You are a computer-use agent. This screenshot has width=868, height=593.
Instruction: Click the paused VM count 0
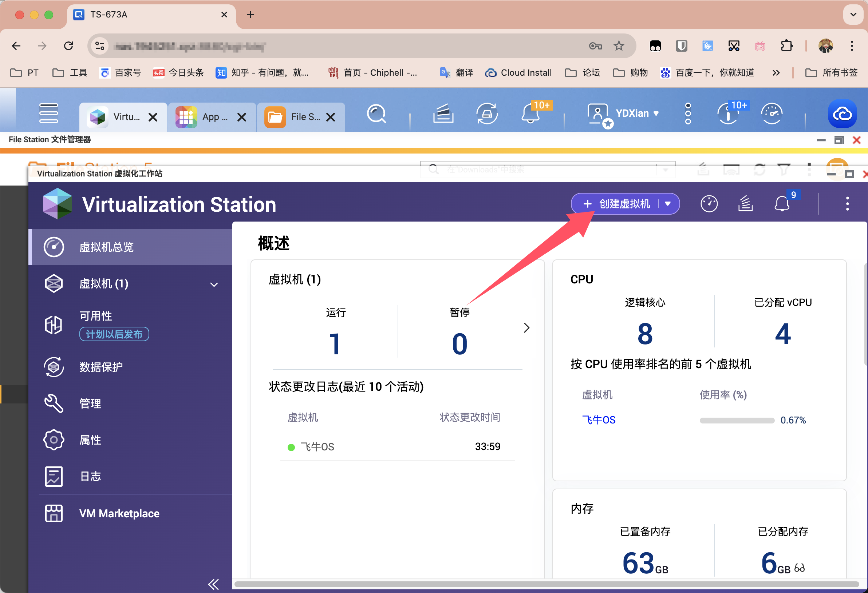click(x=459, y=344)
